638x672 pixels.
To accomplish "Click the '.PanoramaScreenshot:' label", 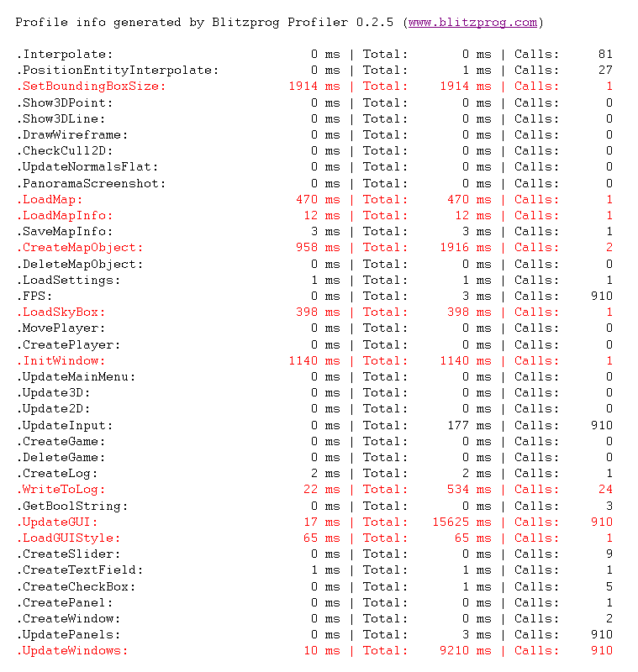I will (91, 183).
